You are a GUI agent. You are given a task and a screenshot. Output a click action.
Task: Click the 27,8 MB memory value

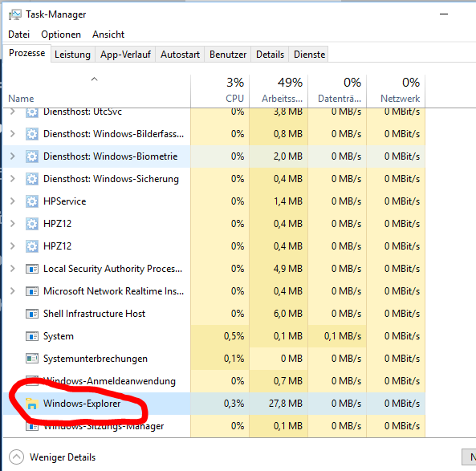(x=286, y=404)
